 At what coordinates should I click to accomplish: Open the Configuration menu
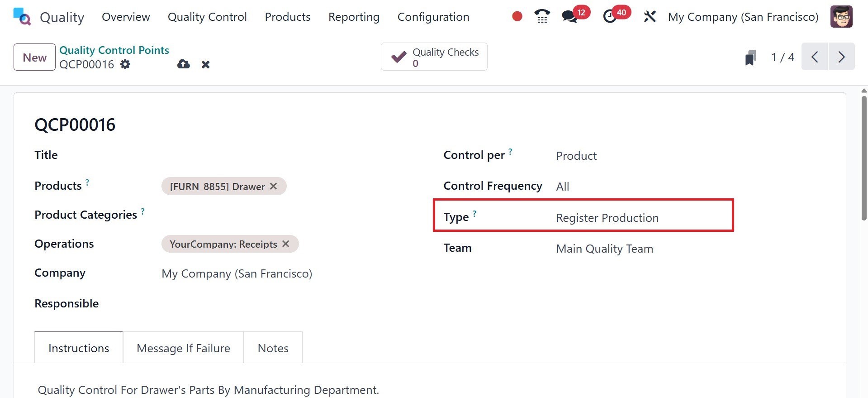tap(433, 17)
